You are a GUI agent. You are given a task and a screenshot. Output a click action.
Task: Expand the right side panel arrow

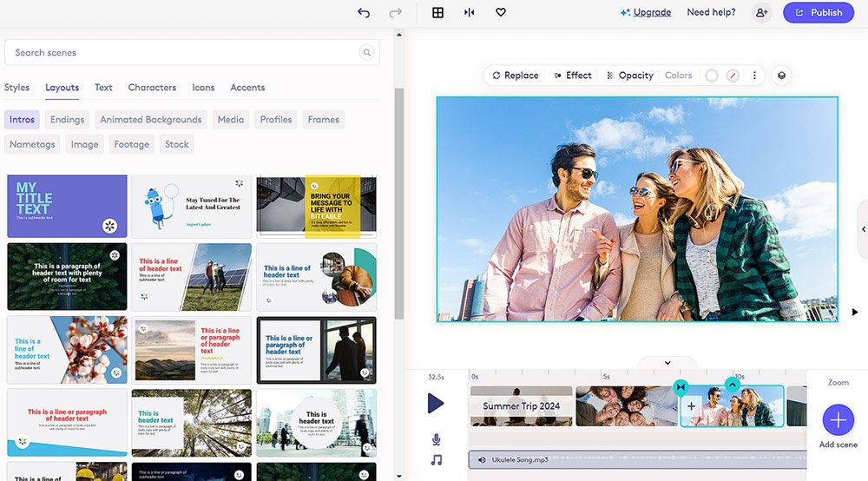(864, 229)
